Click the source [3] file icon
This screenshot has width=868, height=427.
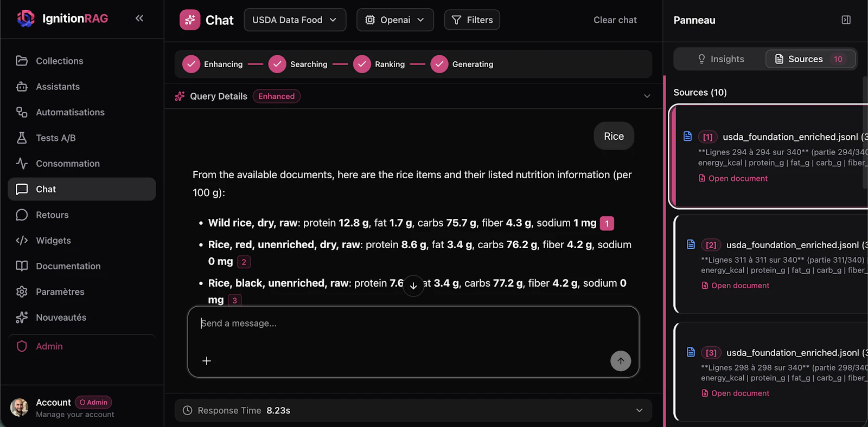point(691,352)
